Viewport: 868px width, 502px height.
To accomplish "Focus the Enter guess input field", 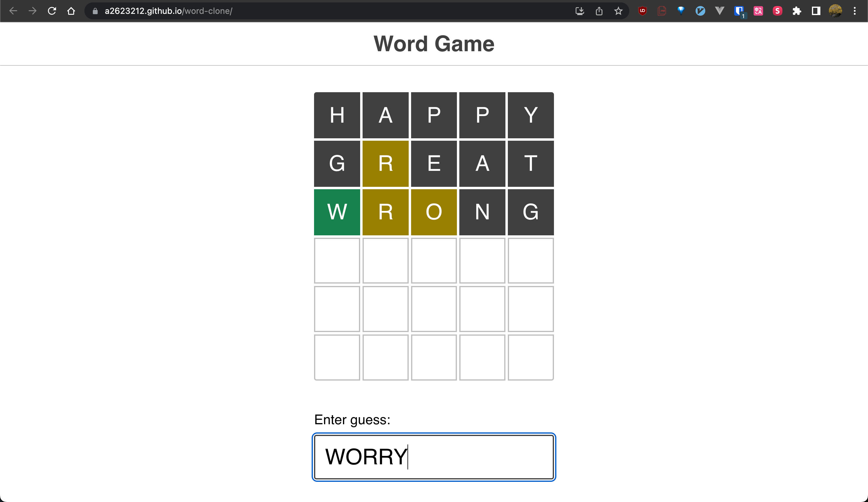I will 434,457.
